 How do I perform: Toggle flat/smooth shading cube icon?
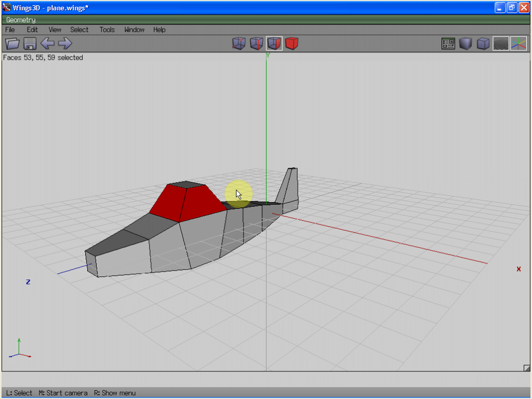[x=465, y=44]
